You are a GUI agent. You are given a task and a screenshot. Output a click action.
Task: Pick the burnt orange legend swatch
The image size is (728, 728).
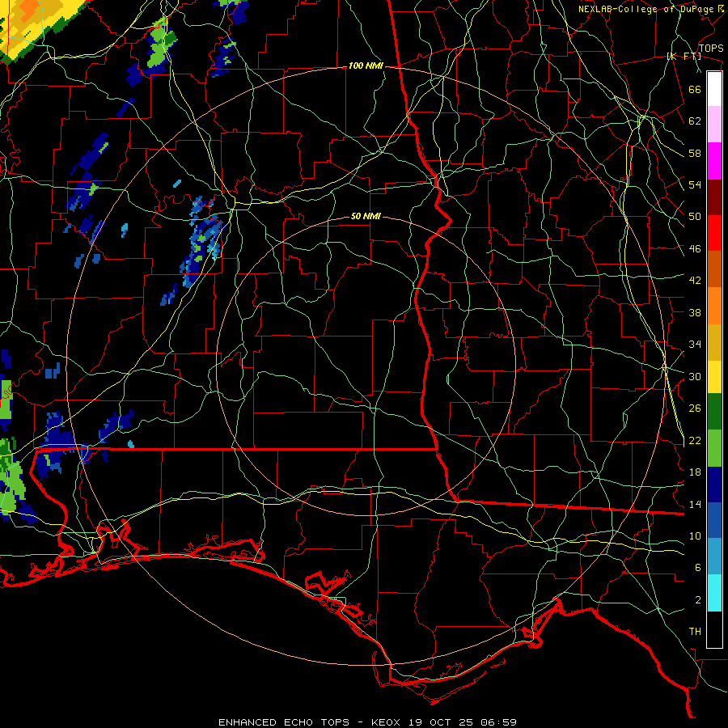(x=714, y=269)
